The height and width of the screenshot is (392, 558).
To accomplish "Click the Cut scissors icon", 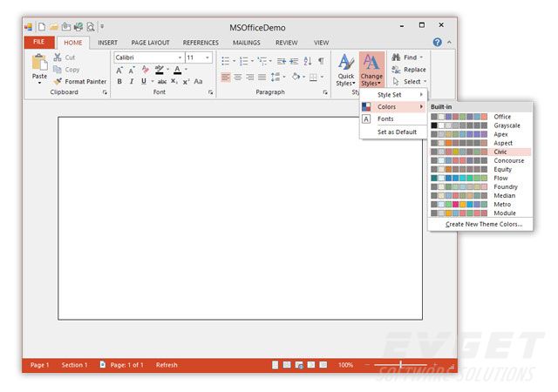I will coord(58,57).
